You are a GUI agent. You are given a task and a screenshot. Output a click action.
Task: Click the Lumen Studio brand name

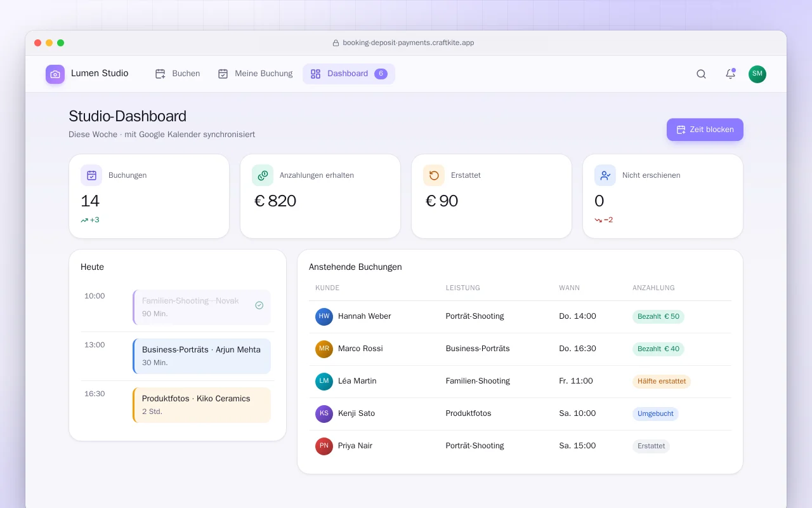coord(100,74)
